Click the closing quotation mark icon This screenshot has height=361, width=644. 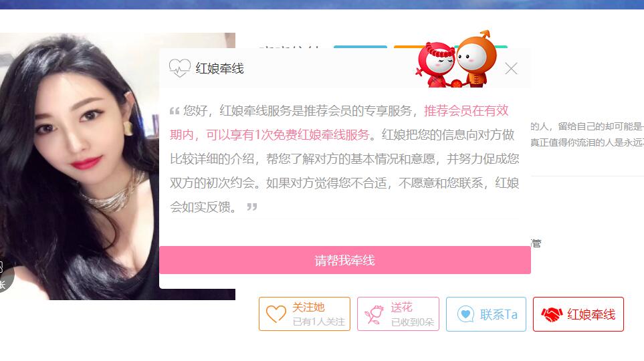point(251,207)
